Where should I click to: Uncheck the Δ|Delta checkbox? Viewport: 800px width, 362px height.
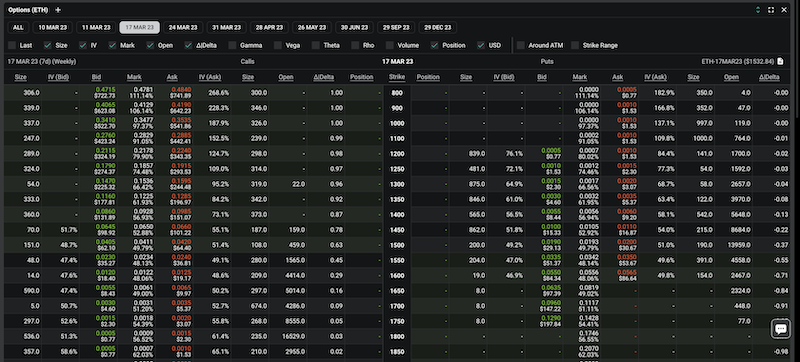click(188, 45)
